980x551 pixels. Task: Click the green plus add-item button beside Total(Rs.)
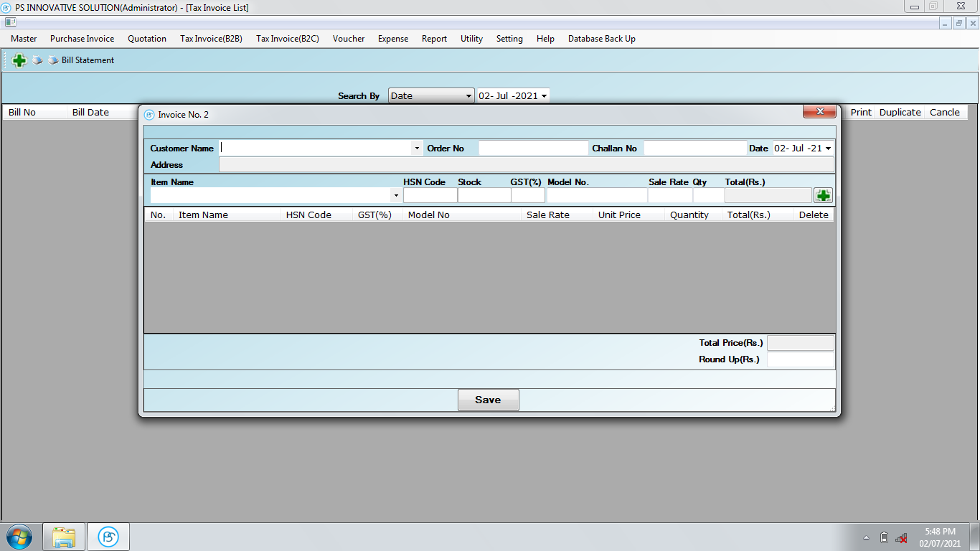coord(823,195)
